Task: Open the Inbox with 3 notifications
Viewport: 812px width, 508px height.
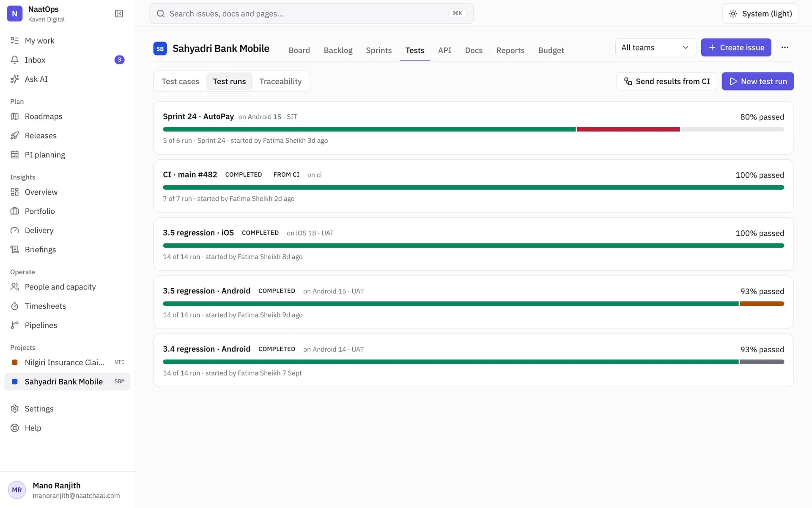Action: pyautogui.click(x=67, y=60)
